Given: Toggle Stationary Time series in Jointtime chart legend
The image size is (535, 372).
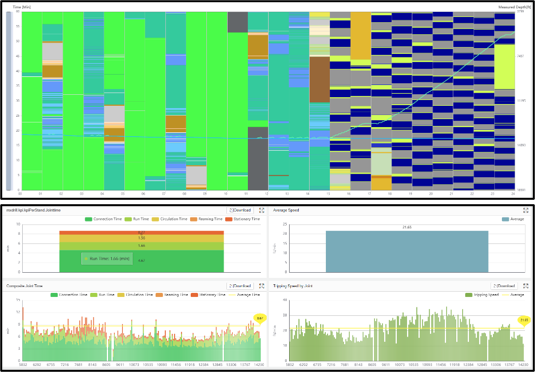Looking at the screenshot, I should (243, 219).
